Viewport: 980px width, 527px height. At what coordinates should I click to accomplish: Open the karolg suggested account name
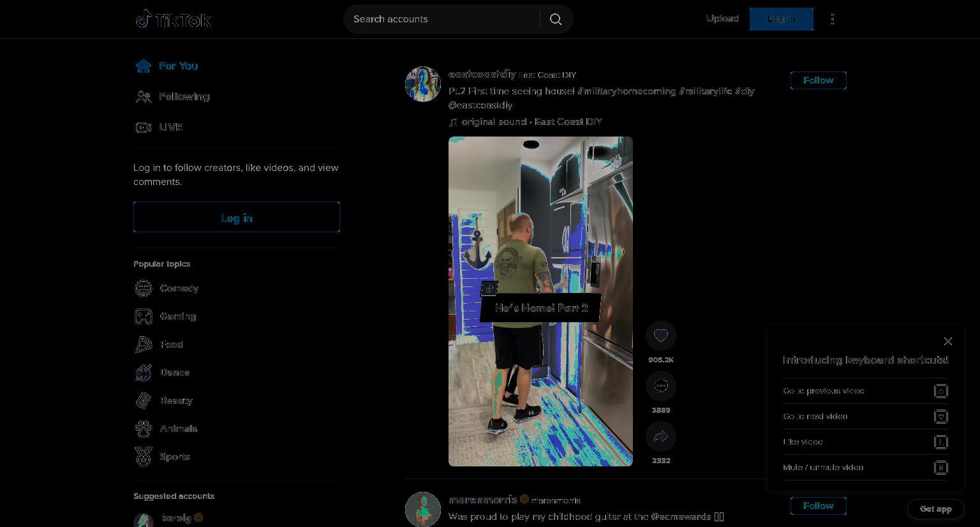coord(177,517)
